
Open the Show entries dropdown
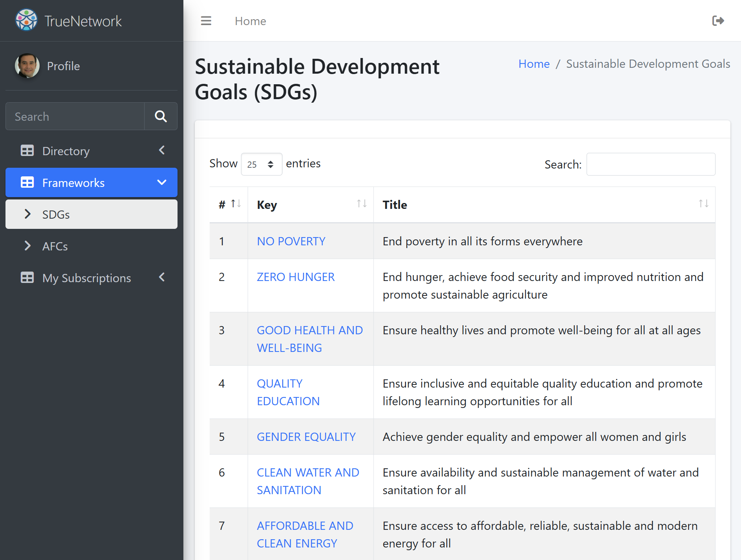pos(261,164)
